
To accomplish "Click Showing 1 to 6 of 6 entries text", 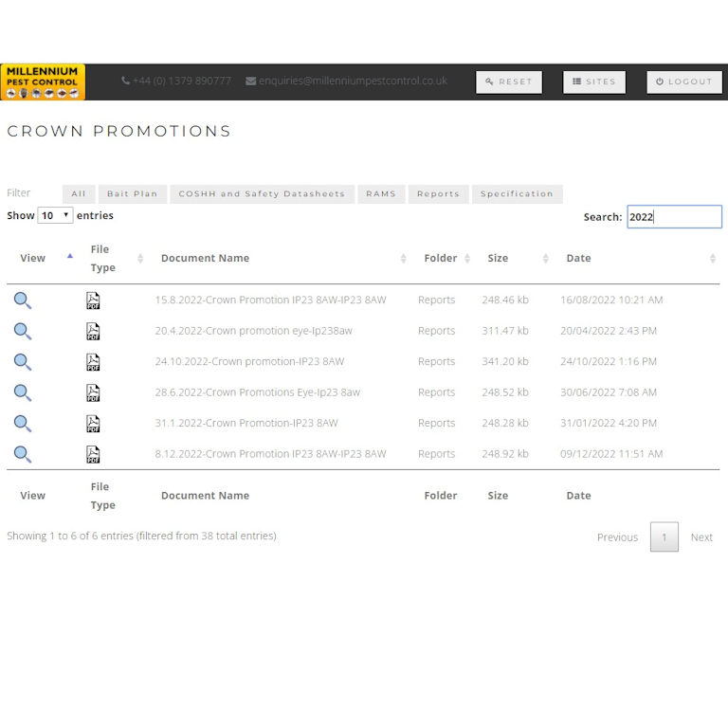I will [x=141, y=536].
